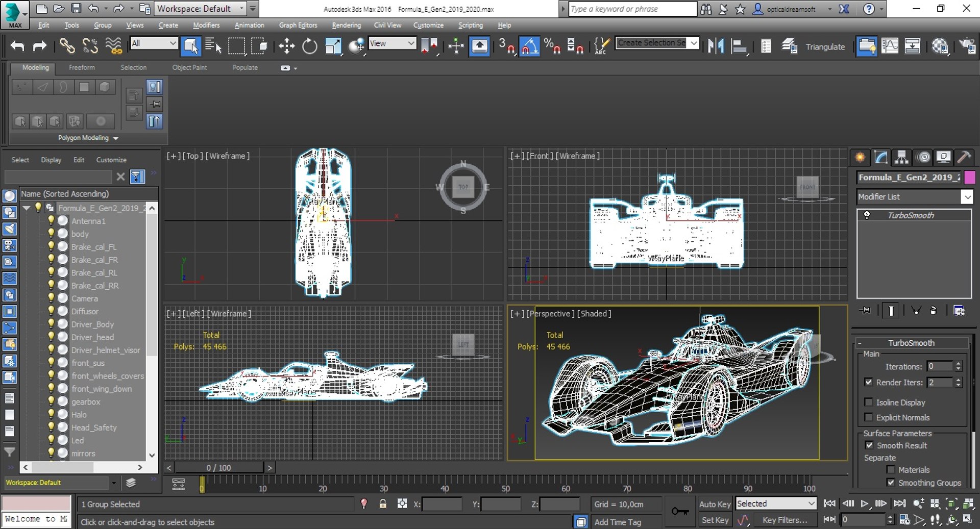Click Undo arrow in main toolbar
980x529 pixels.
tap(17, 46)
